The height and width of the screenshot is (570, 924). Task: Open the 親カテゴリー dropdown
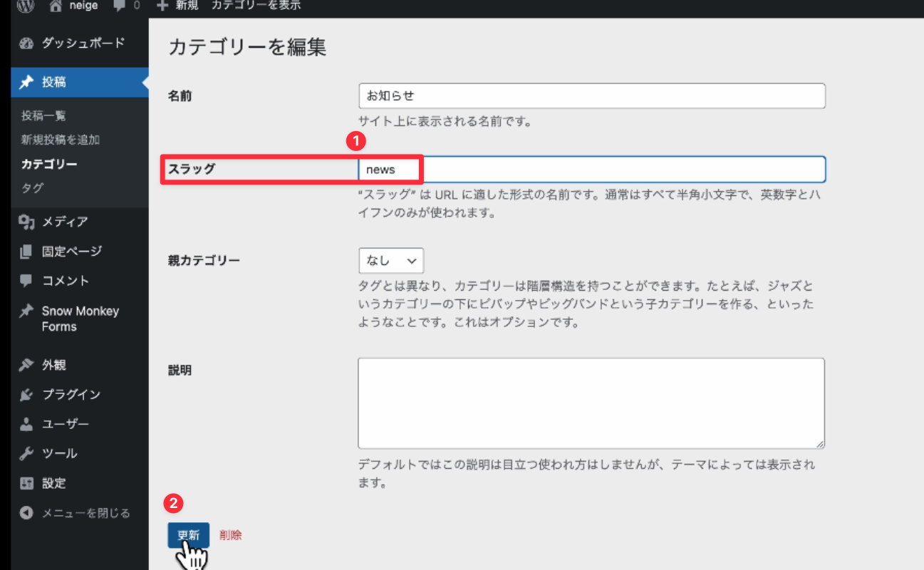(x=391, y=261)
